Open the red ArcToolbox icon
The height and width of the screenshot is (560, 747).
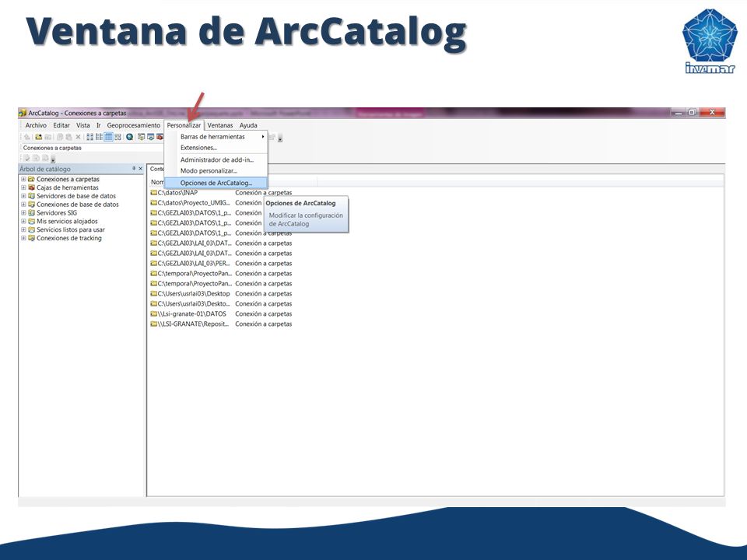pyautogui.click(x=160, y=137)
